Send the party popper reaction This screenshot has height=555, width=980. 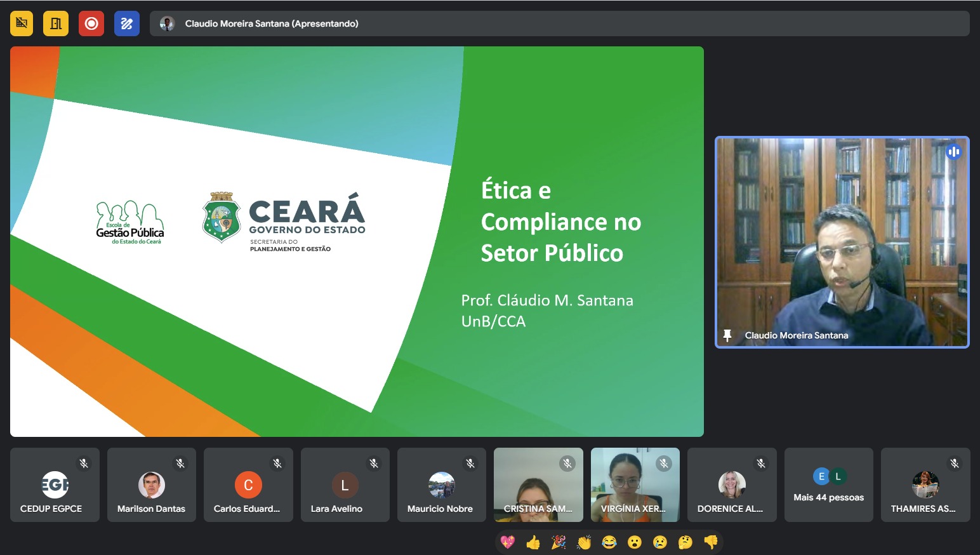click(x=559, y=542)
